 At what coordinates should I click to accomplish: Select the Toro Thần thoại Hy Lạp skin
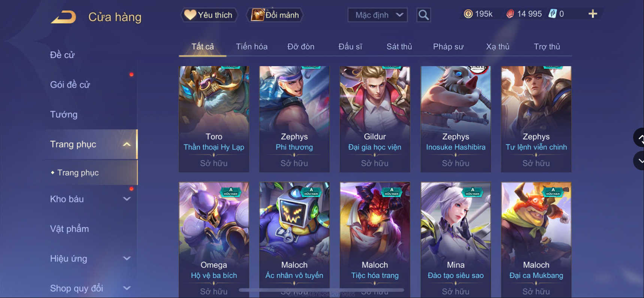coord(214,119)
